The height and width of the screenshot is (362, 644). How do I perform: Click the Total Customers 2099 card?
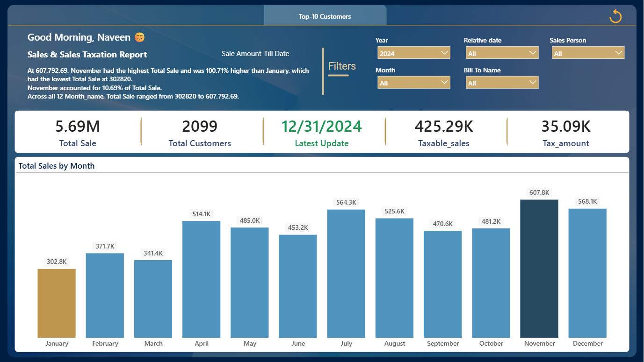coord(200,133)
